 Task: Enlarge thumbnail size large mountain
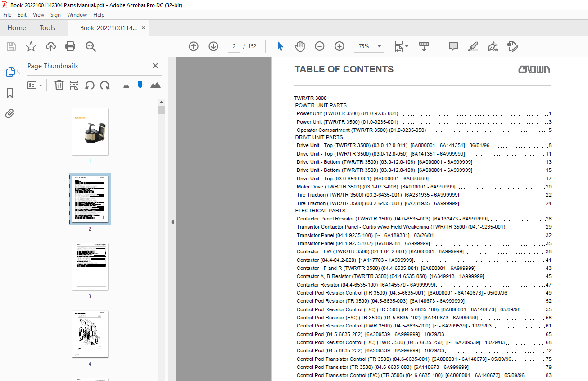155,85
